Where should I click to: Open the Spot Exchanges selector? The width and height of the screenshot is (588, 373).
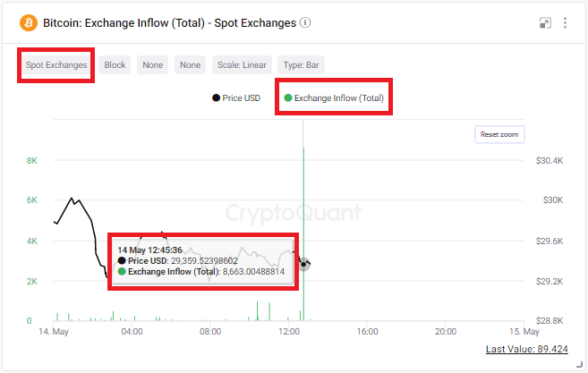click(56, 65)
